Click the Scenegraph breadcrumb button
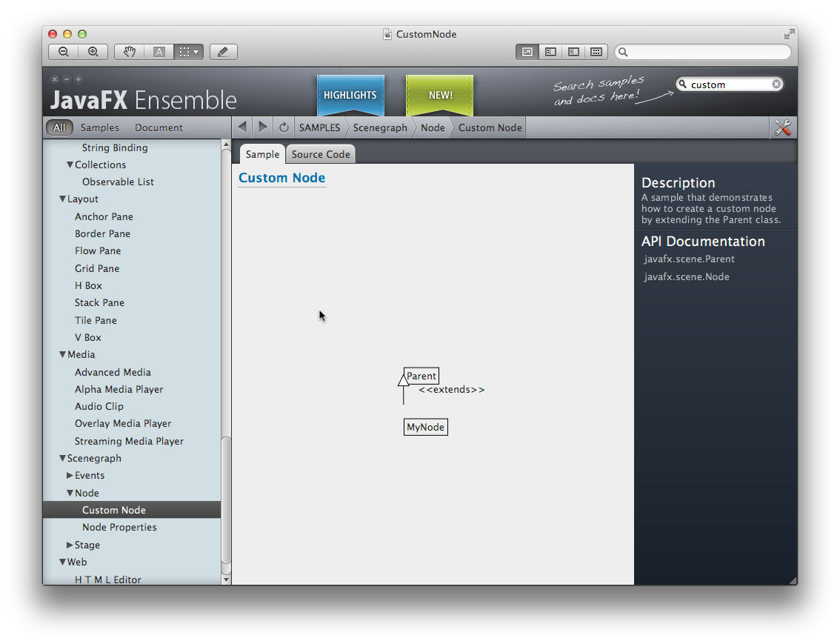 tap(380, 127)
